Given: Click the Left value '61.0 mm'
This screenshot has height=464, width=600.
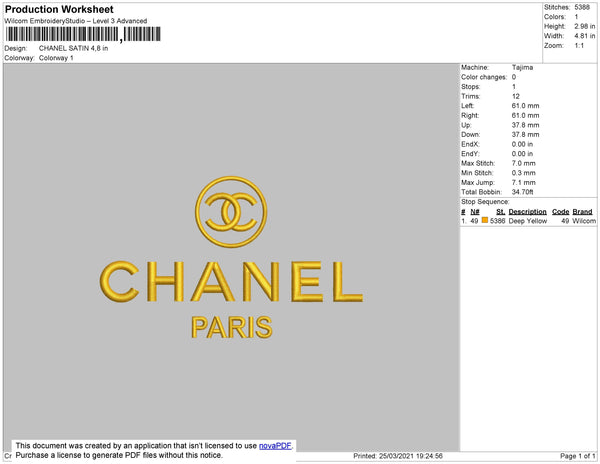Looking at the screenshot, I should [x=525, y=106].
